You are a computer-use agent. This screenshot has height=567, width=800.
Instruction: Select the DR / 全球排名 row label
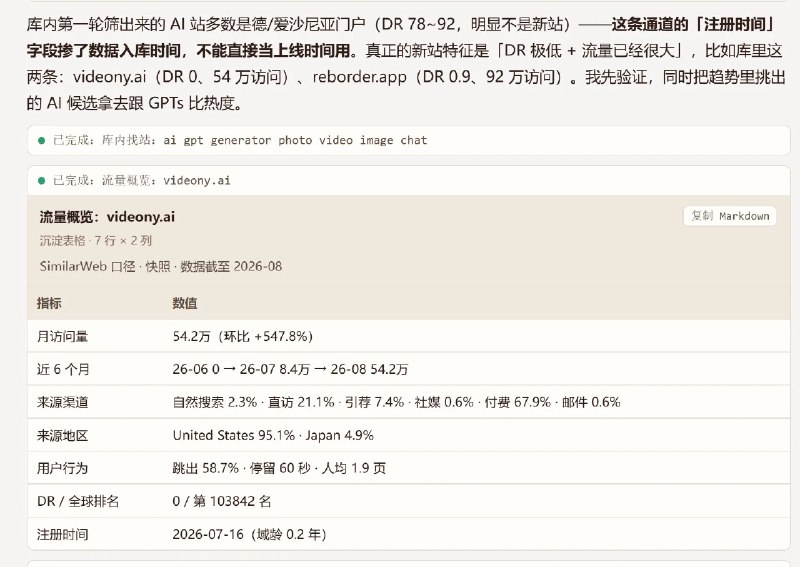click(x=78, y=501)
